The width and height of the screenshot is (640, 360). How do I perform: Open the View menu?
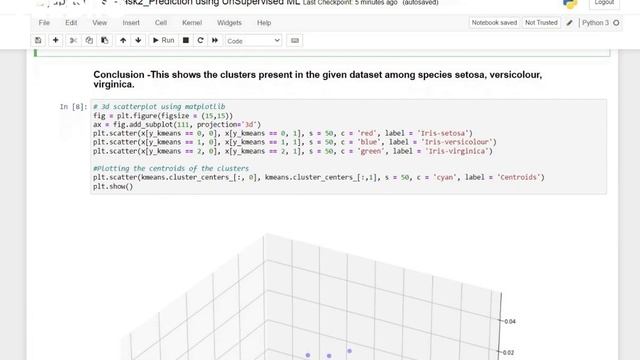pos(100,23)
